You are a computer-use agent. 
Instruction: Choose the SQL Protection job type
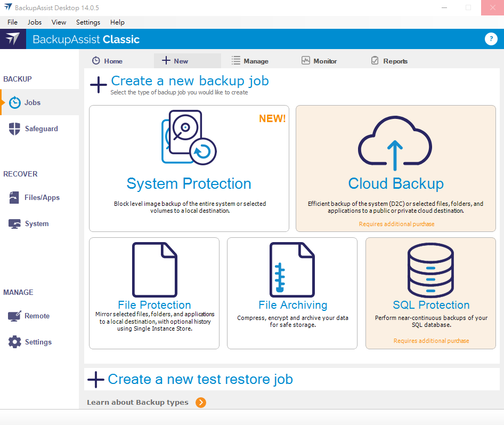pyautogui.click(x=430, y=293)
